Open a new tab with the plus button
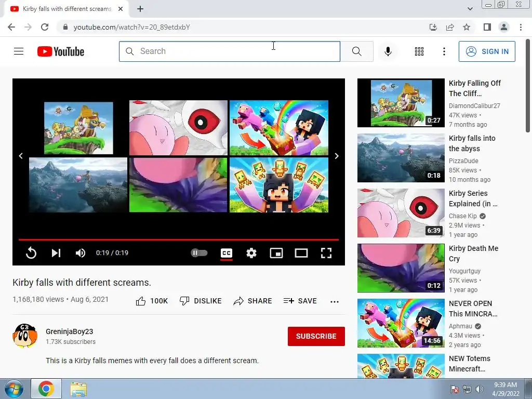The height and width of the screenshot is (399, 532). tap(140, 9)
